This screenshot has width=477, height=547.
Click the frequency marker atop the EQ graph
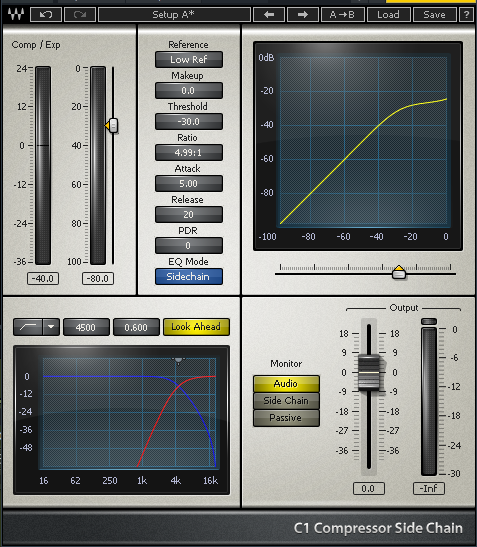pos(178,360)
